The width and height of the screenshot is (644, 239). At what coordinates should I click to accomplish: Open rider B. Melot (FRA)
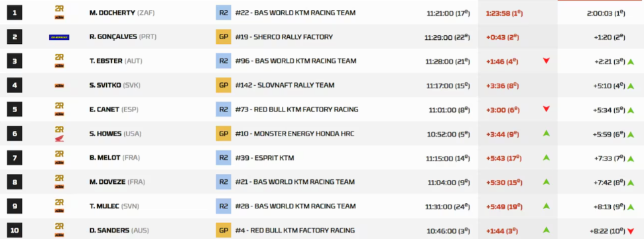click(114, 158)
